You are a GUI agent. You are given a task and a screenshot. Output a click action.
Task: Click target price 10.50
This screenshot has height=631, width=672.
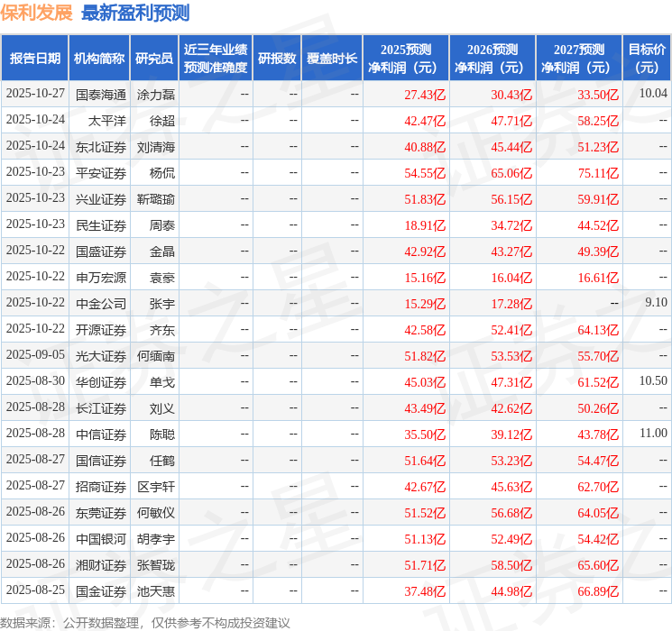click(x=653, y=380)
